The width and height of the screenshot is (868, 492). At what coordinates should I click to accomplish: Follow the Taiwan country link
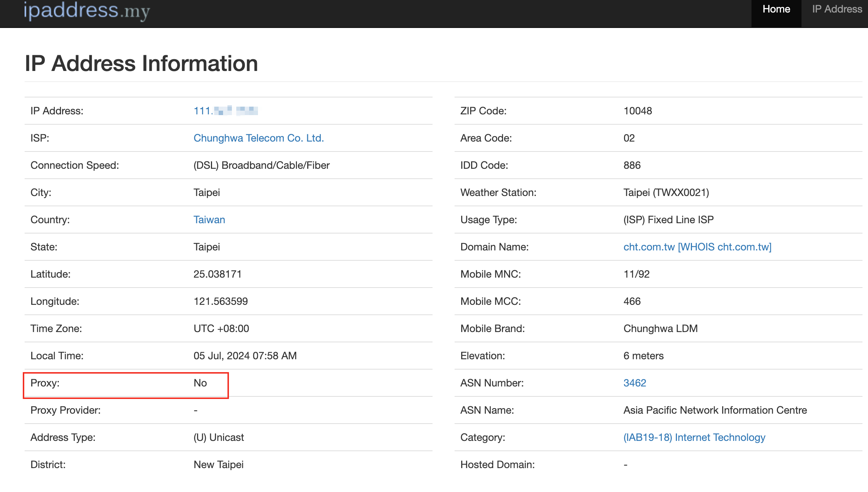tap(209, 220)
